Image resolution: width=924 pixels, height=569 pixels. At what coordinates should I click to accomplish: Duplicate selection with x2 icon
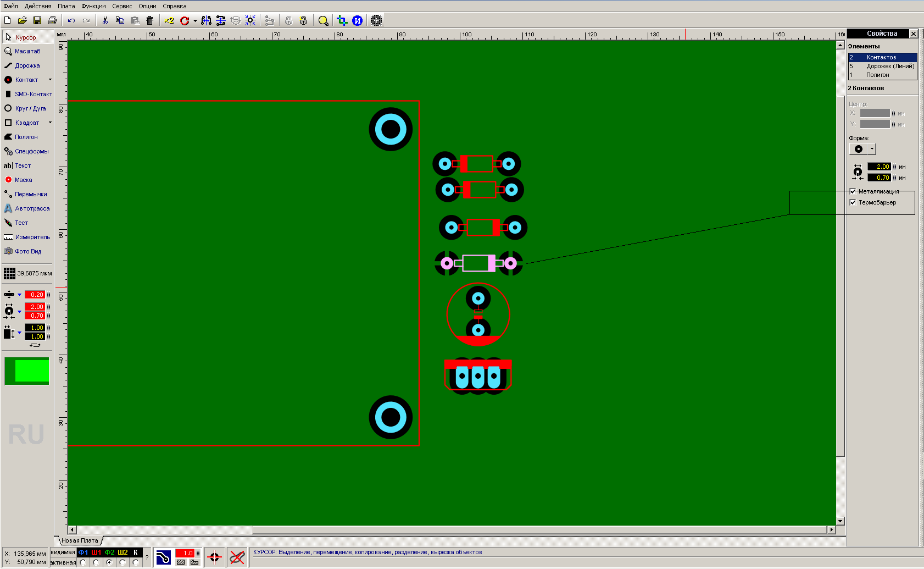[169, 20]
